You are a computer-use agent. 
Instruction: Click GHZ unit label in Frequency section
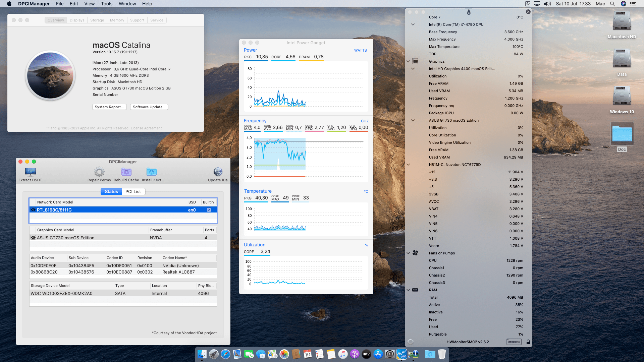tap(365, 121)
